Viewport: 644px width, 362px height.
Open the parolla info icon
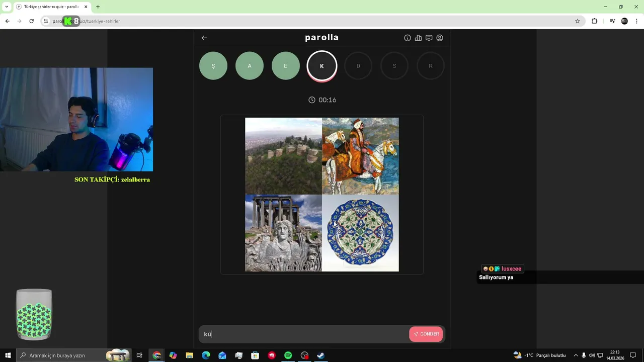pyautogui.click(x=408, y=38)
